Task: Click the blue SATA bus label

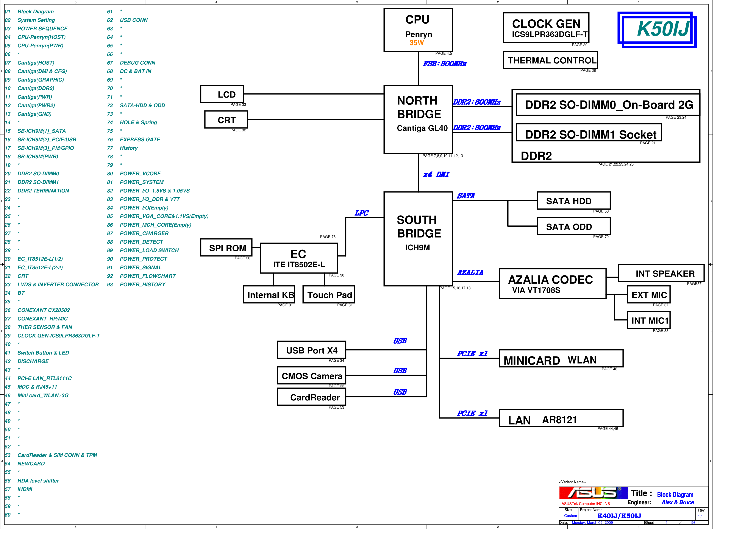Action: pos(465,196)
